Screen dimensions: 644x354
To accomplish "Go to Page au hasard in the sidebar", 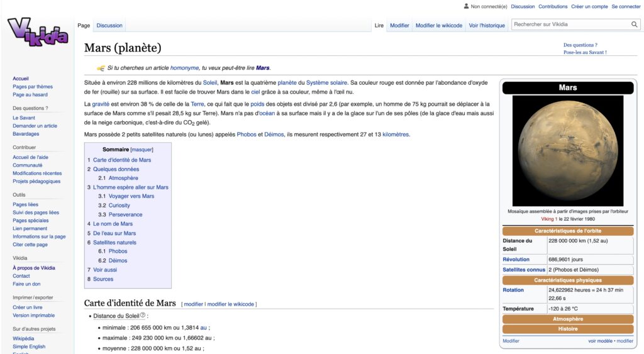I will pyautogui.click(x=30, y=95).
